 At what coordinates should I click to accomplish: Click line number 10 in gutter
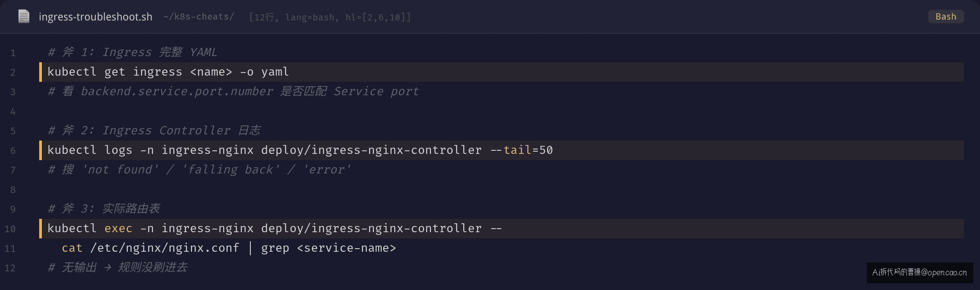coord(10,229)
